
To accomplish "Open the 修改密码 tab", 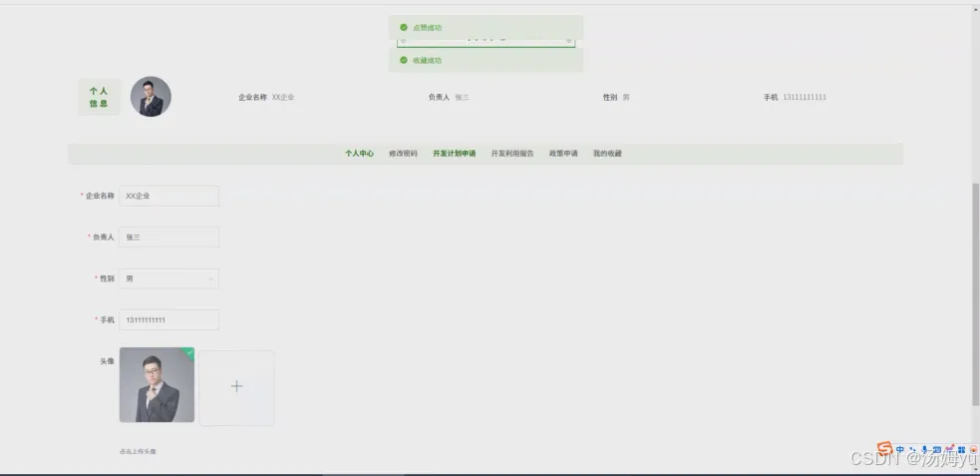I will point(403,154).
